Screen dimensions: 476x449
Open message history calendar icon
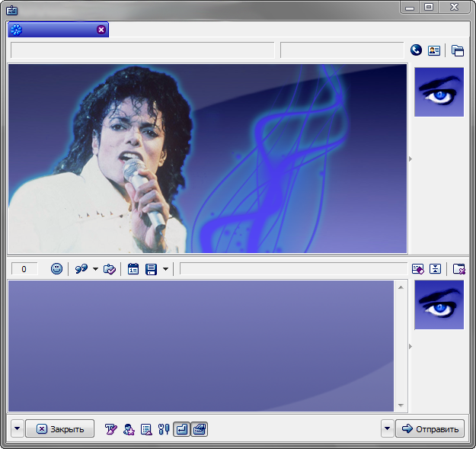[x=133, y=269]
